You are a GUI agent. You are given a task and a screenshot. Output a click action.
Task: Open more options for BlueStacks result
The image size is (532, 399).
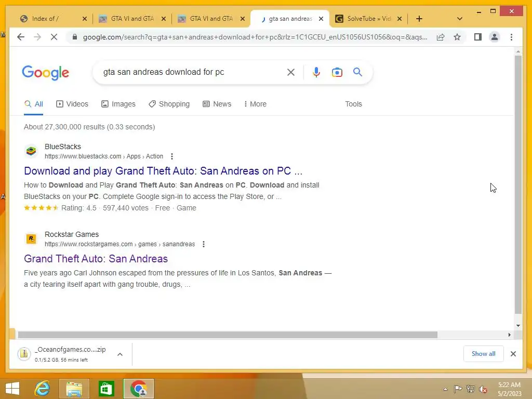pos(172,156)
